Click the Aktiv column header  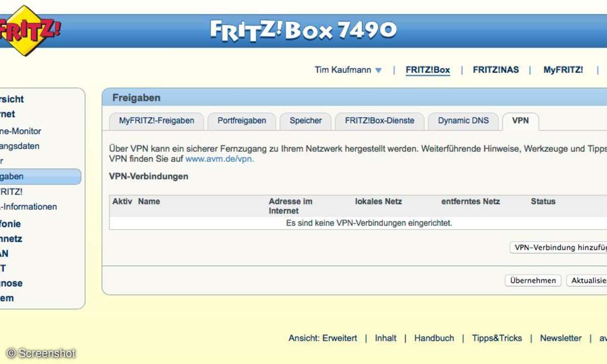point(122,201)
